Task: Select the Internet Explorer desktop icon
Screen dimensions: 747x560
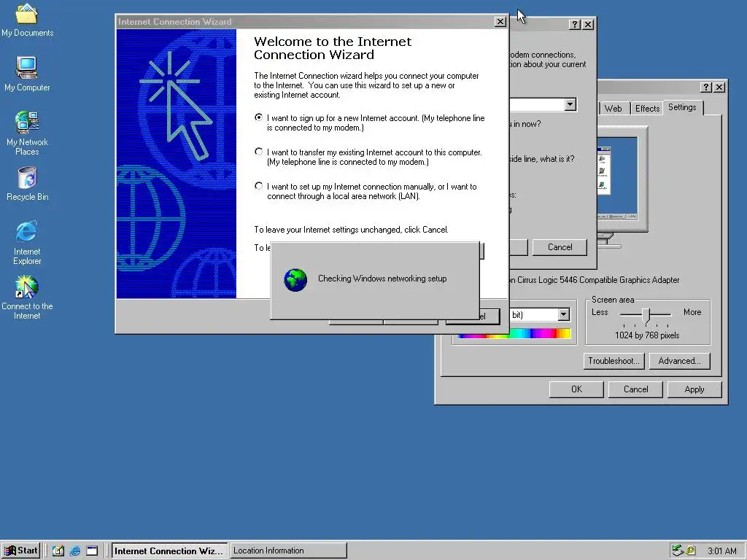Action: pos(27,243)
